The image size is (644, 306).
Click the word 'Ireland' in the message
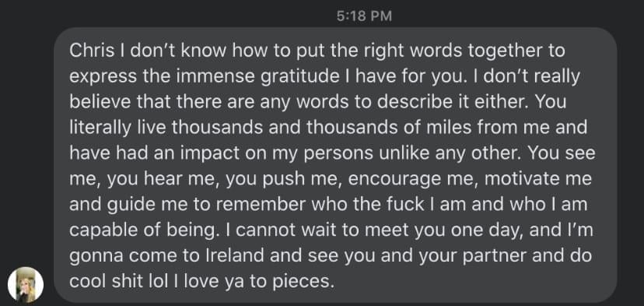coord(235,256)
